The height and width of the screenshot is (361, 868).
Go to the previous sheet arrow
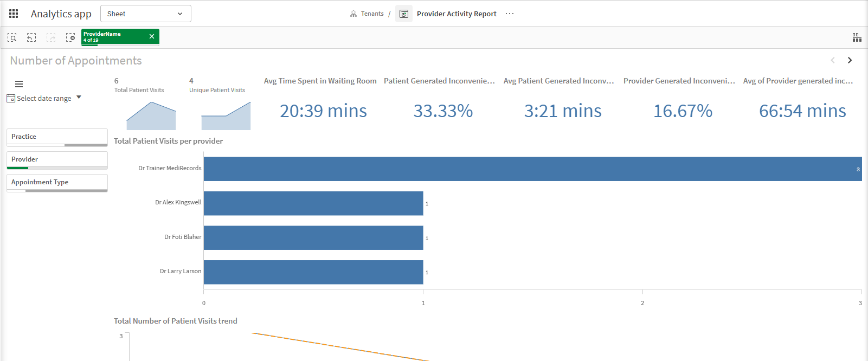(x=833, y=60)
